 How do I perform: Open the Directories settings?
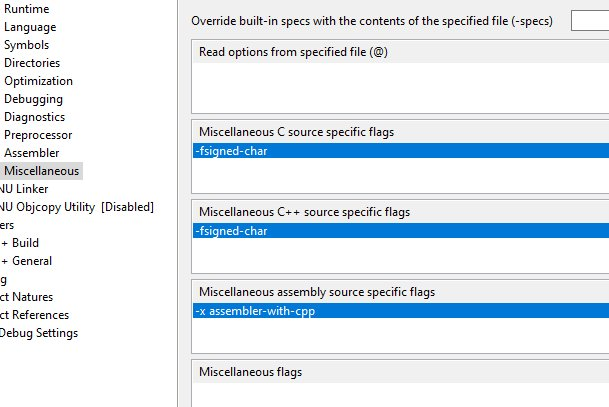click(32, 63)
